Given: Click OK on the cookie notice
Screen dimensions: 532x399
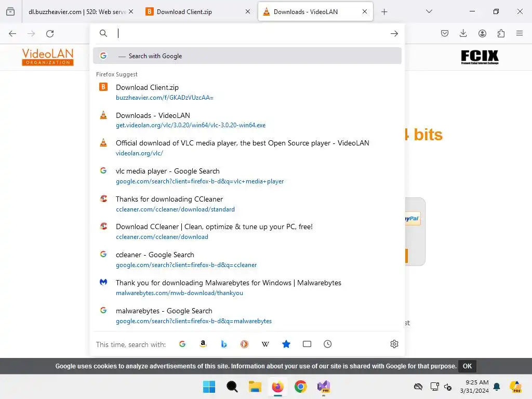Looking at the screenshot, I should [x=467, y=366].
